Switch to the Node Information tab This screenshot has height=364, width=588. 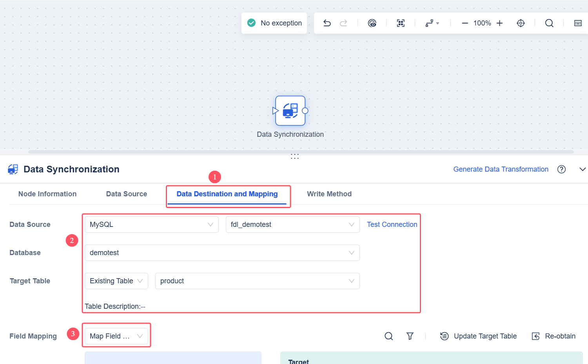47,194
